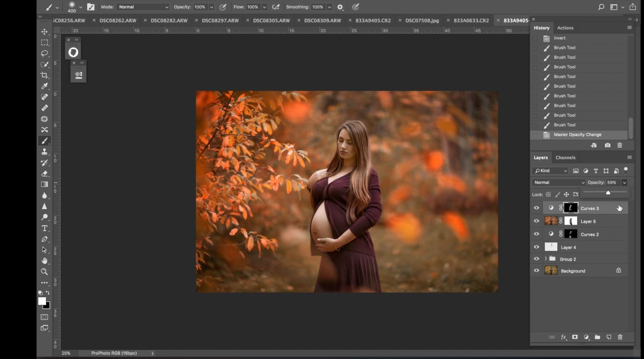Create a new group folder icon
The image size is (644, 359).
pyautogui.click(x=597, y=337)
